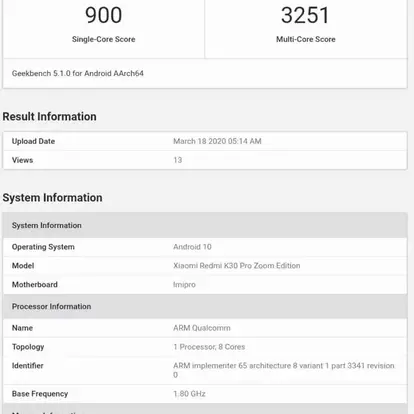Viewport: 414px width, 414px height.
Task: Click the gray System Information table header
Action: [x=205, y=225]
